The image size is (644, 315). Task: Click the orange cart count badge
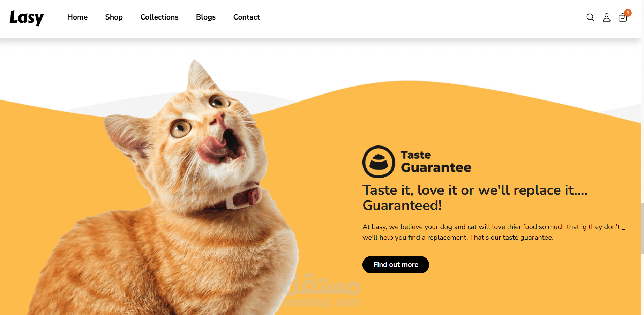tap(628, 13)
